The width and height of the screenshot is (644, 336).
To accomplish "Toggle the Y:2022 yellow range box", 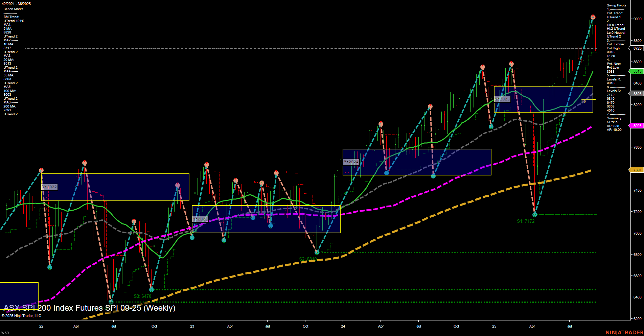I will (x=49, y=187).
